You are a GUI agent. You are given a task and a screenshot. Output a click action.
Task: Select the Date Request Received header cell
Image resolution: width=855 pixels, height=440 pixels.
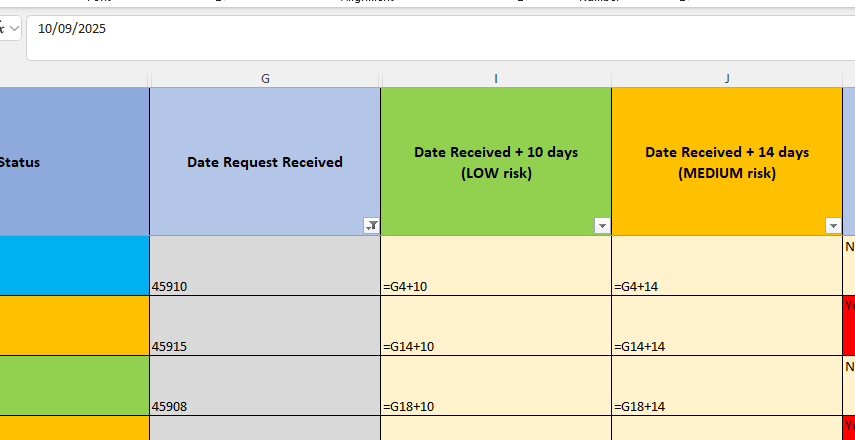(265, 162)
